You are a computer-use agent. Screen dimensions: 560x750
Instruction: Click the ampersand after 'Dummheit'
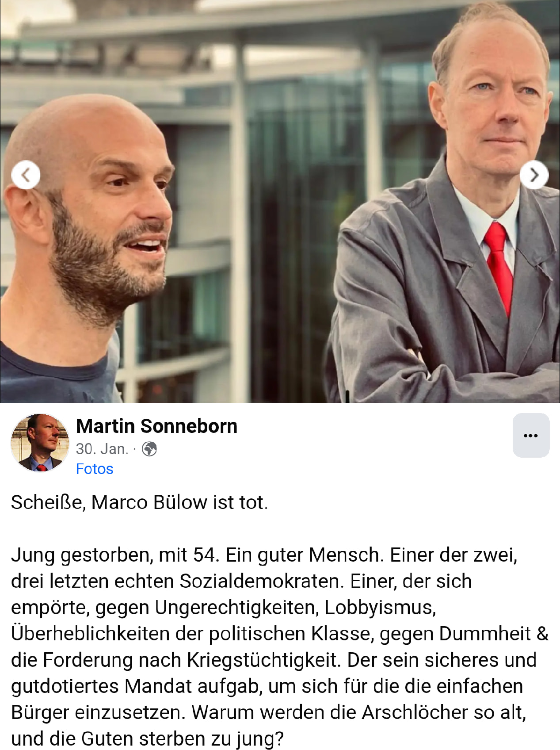pyautogui.click(x=542, y=634)
